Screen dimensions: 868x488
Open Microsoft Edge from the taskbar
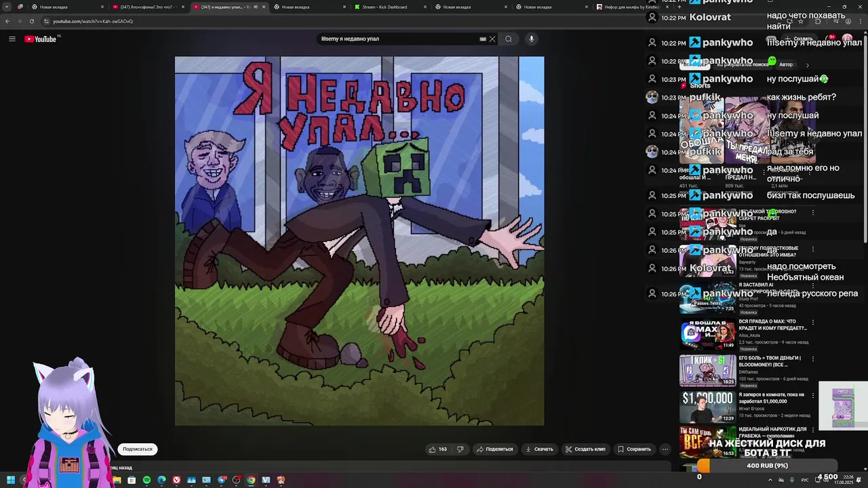pos(161,480)
